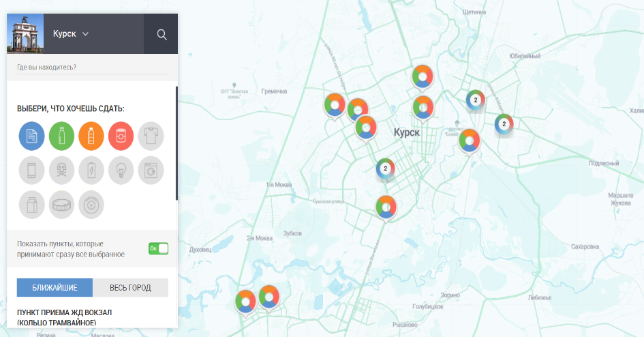Click the Зубков label on the map

(x=292, y=233)
